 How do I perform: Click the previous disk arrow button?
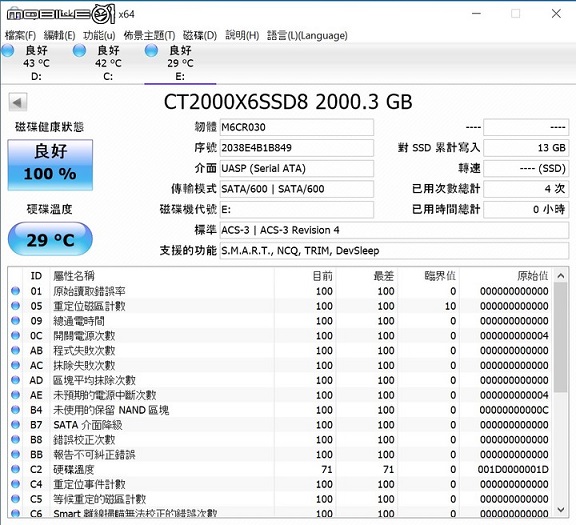(18, 103)
